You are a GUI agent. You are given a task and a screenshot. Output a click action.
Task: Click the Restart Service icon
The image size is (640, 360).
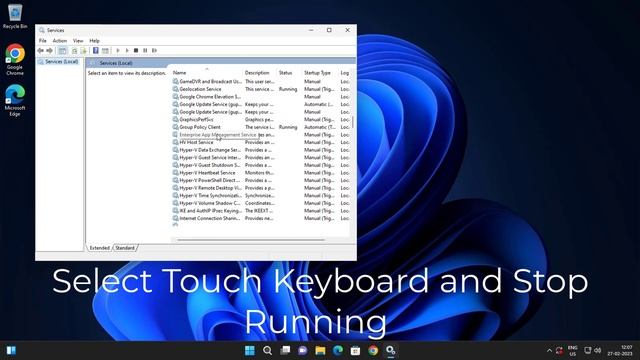click(154, 50)
